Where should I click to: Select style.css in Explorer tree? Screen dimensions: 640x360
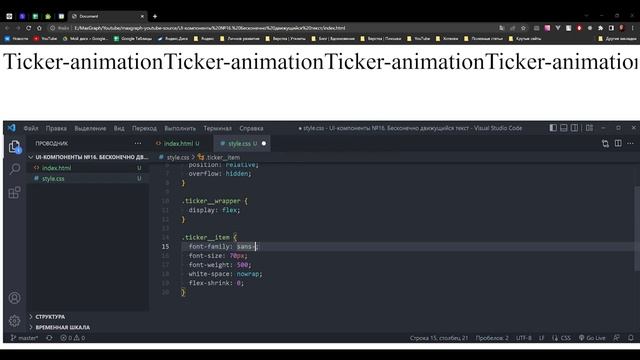coord(88,179)
